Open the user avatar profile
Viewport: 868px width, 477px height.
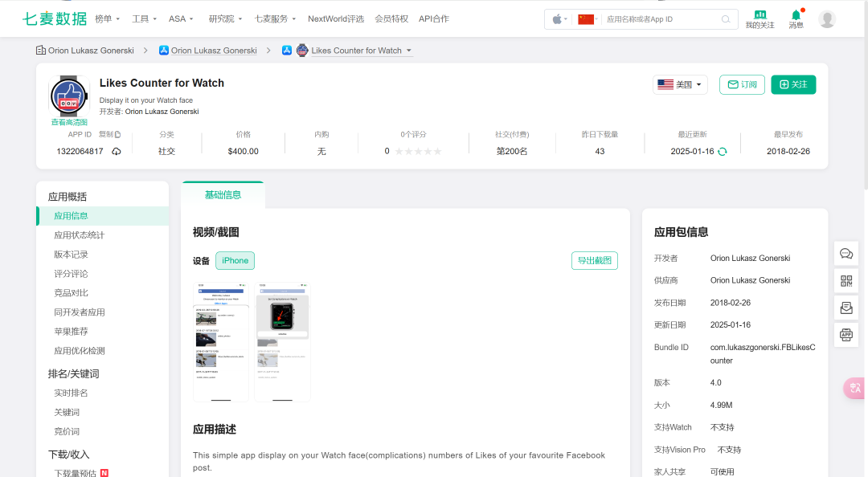point(827,19)
